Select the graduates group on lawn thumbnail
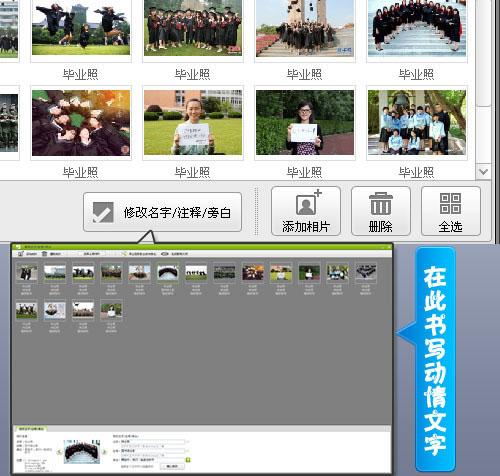 coord(193,28)
